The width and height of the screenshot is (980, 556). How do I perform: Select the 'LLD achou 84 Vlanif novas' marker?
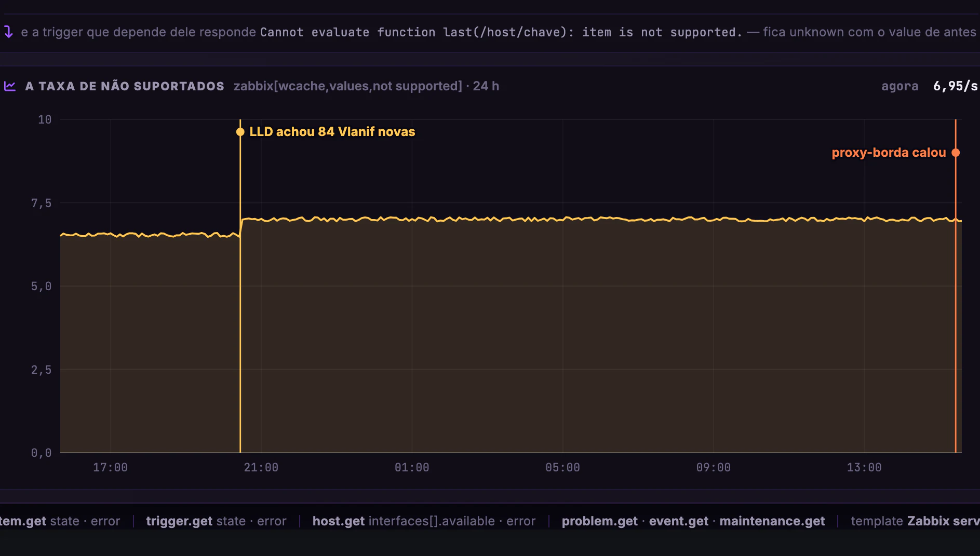[240, 132]
